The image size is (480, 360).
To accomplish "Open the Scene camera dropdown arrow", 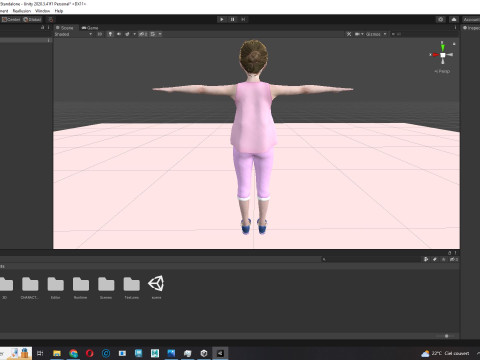I will click(362, 34).
